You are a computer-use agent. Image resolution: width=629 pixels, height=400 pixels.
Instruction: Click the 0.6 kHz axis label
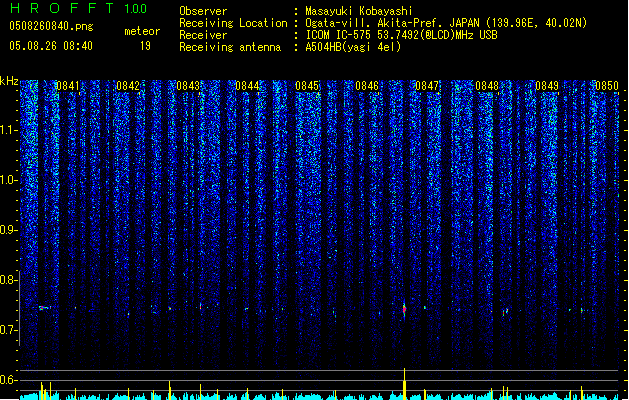tap(8, 380)
